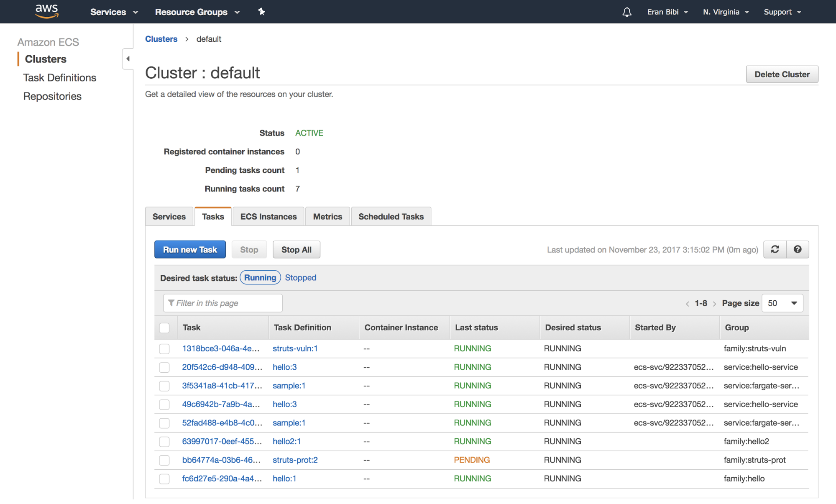
Task: Check the box for task 1318bce3-046a
Action: (164, 349)
